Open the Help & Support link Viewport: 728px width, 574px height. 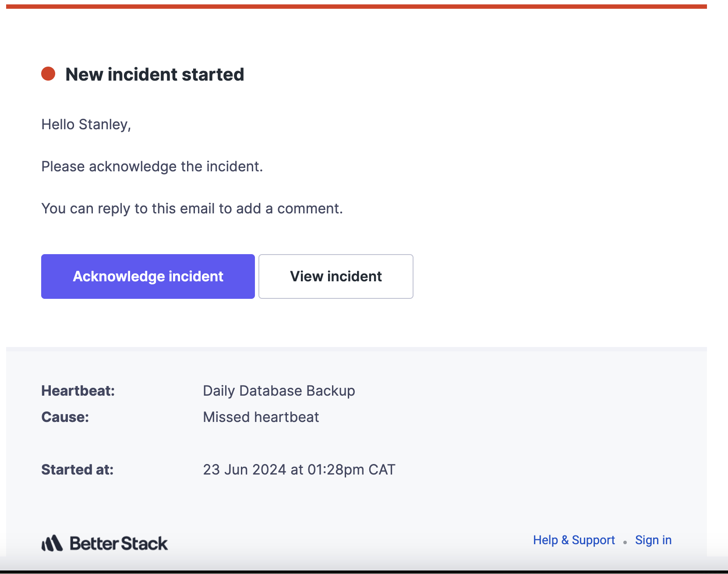click(574, 540)
